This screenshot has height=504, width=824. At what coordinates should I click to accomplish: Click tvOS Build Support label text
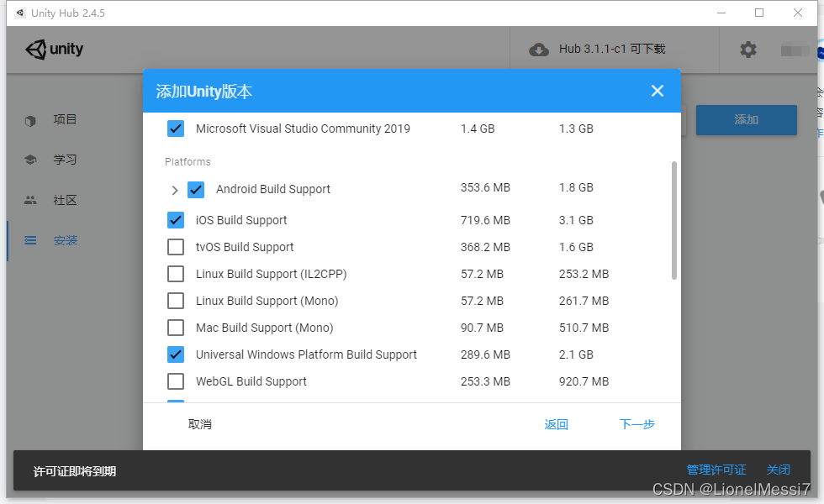click(x=245, y=247)
